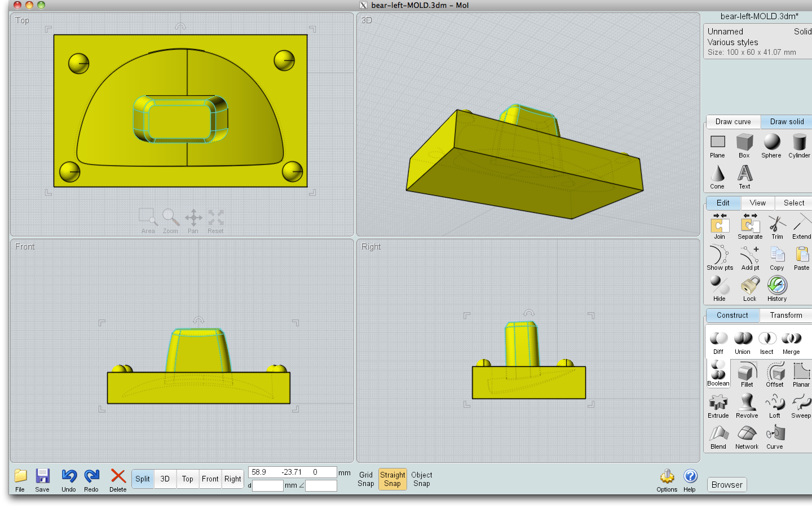Use the Trim edit tool
Image resolution: width=812 pixels, height=508 pixels.
click(x=777, y=227)
